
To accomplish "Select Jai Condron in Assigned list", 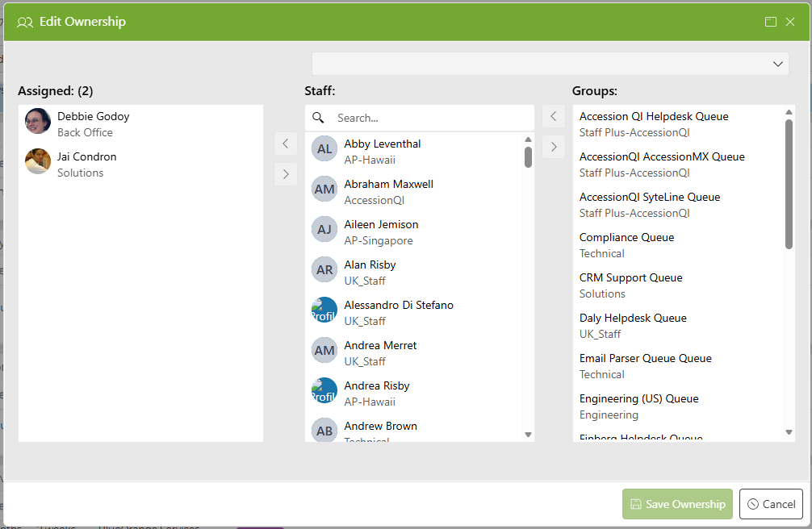I will (x=141, y=165).
